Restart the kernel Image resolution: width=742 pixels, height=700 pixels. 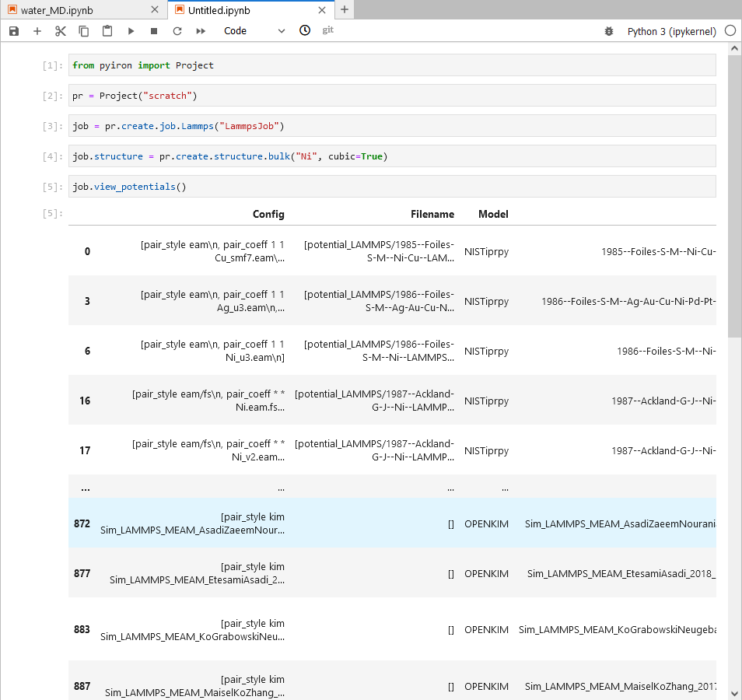click(x=177, y=30)
